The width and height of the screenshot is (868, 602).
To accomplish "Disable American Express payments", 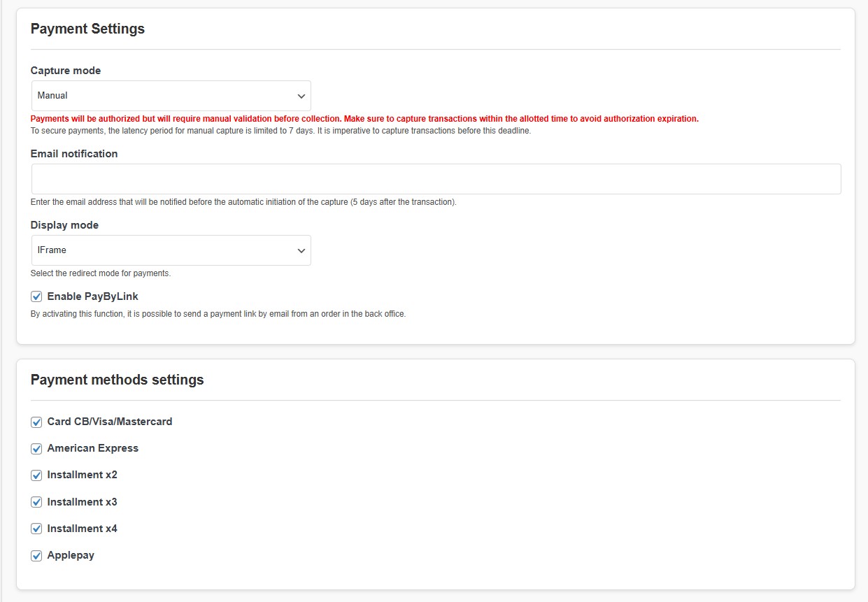I will [x=36, y=448].
